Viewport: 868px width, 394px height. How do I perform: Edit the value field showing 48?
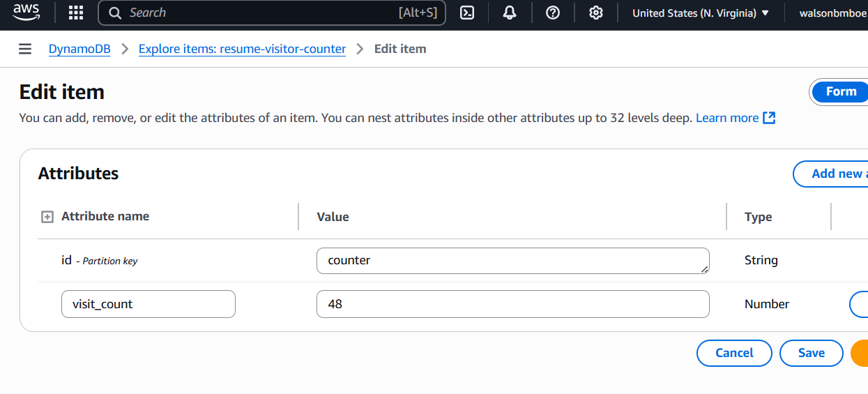coord(513,304)
